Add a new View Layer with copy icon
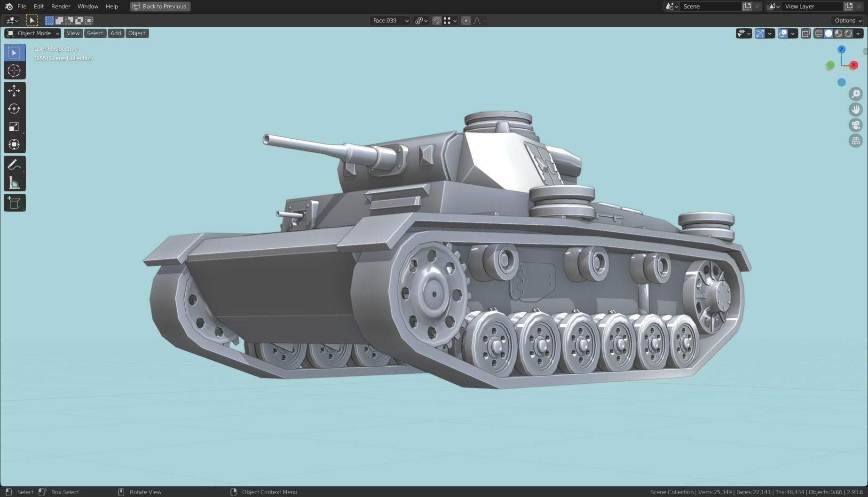 849,6
